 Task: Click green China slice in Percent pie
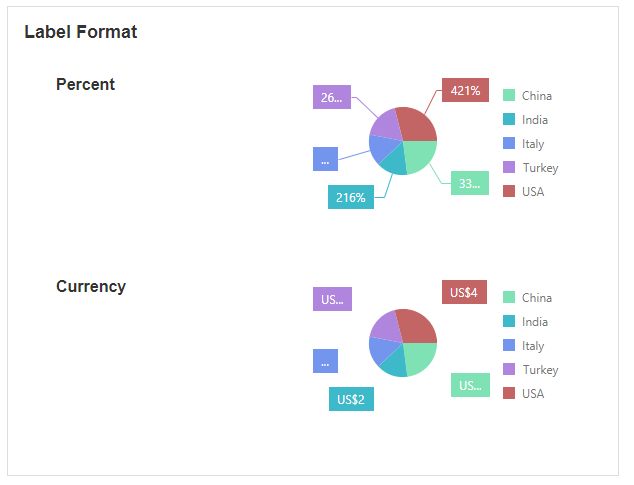[x=419, y=154]
